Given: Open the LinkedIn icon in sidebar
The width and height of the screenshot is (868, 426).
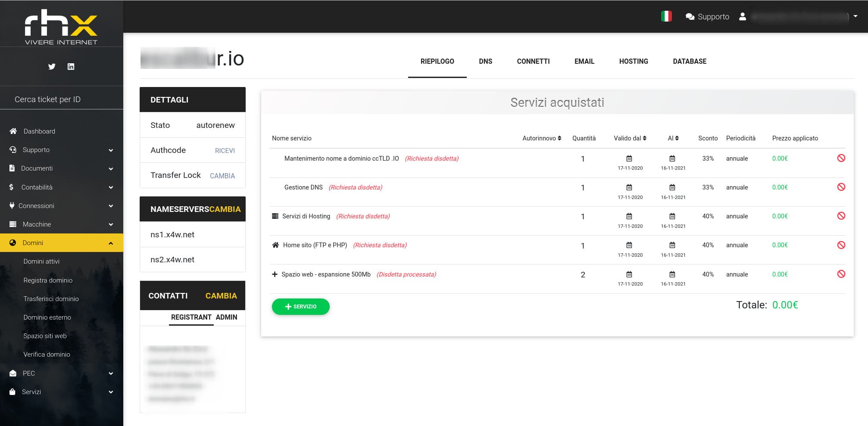Looking at the screenshot, I should point(71,66).
